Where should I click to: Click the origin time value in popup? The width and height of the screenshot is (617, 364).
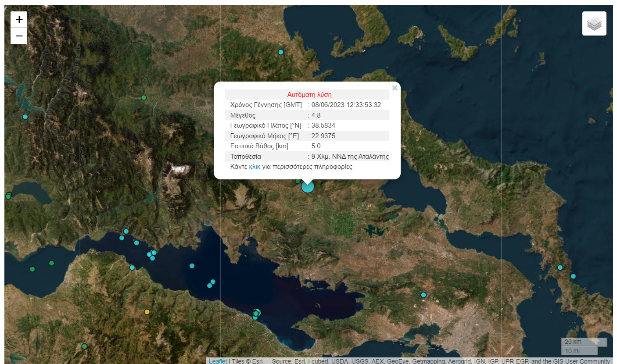point(346,105)
